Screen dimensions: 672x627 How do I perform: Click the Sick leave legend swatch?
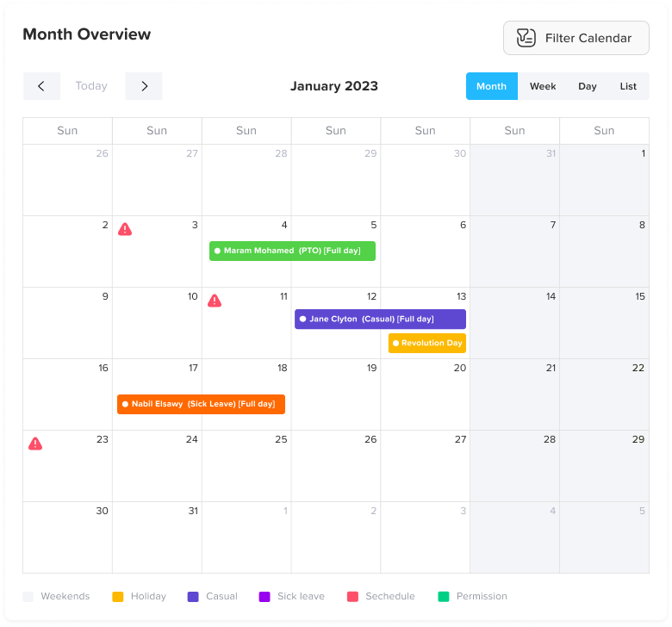click(x=264, y=596)
